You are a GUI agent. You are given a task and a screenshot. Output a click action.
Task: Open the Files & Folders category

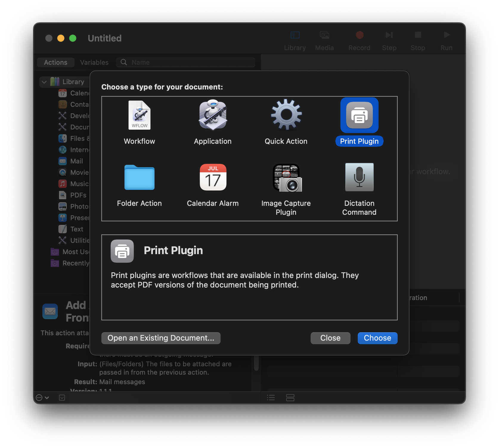pyautogui.click(x=74, y=138)
